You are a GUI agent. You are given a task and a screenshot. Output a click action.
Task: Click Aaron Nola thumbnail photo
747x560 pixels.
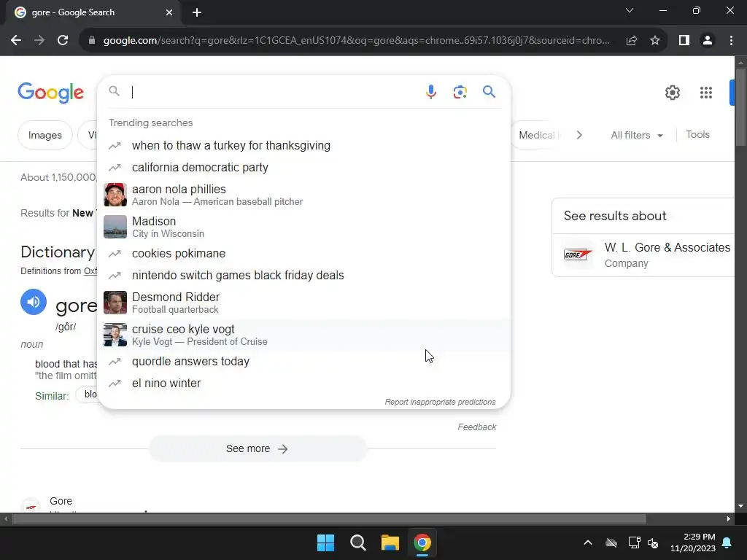[115, 195]
